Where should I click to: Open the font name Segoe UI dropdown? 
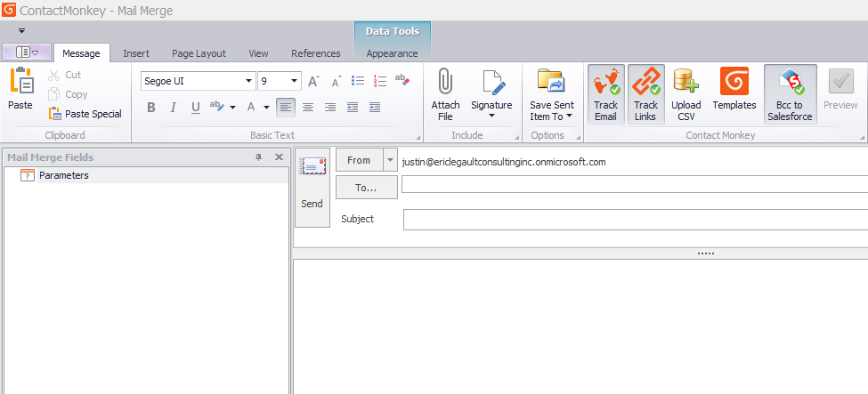248,81
